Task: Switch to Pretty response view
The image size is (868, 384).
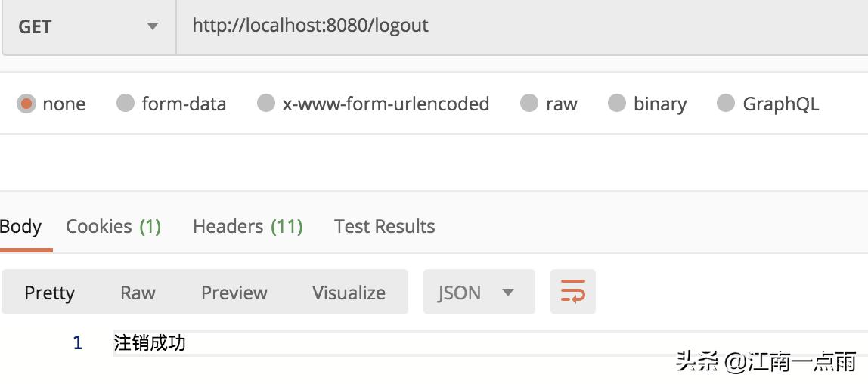Action: 49,292
